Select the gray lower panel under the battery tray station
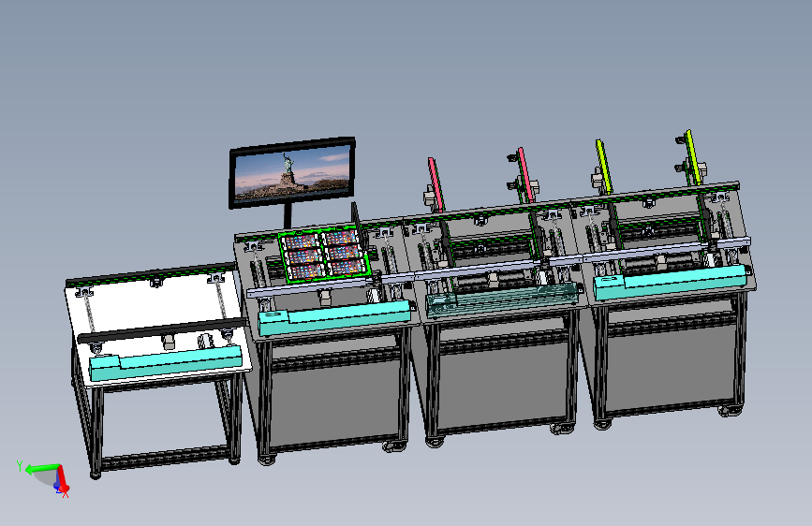The width and height of the screenshot is (812, 526). (x=334, y=403)
